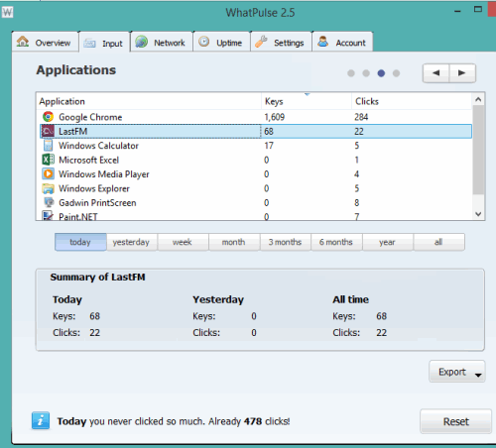Select the Input tab
This screenshot has height=448, width=496.
tap(104, 43)
